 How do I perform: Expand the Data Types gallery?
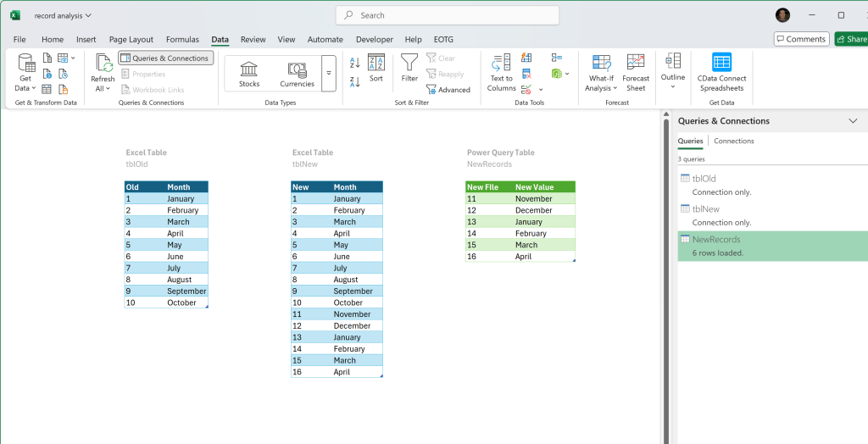click(329, 73)
